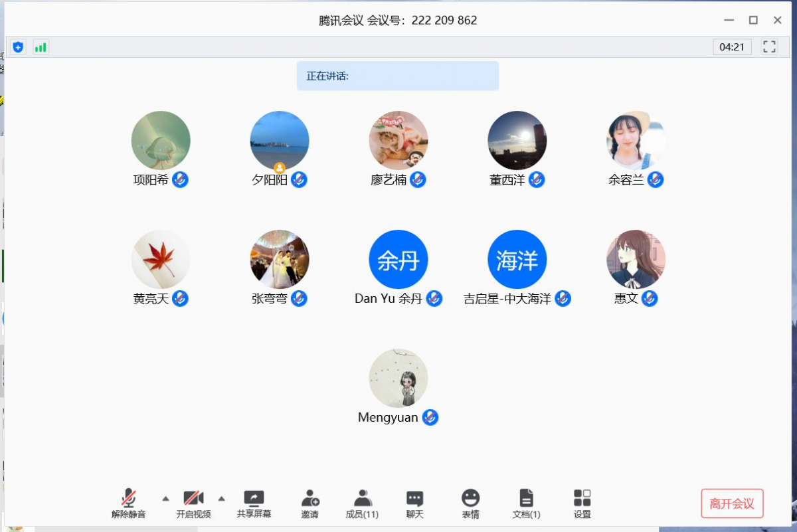Click the 离开会议 leave meeting button
Image resolution: width=797 pixels, height=532 pixels.
click(731, 503)
